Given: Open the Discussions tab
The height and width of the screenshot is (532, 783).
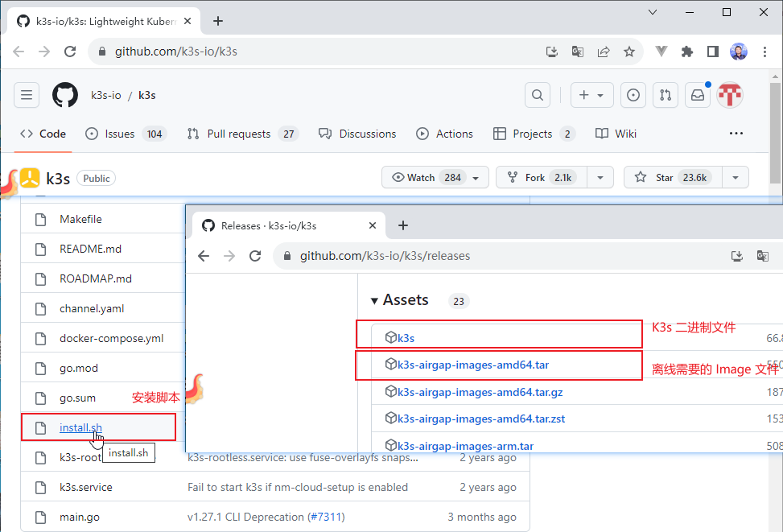Looking at the screenshot, I should 357,134.
